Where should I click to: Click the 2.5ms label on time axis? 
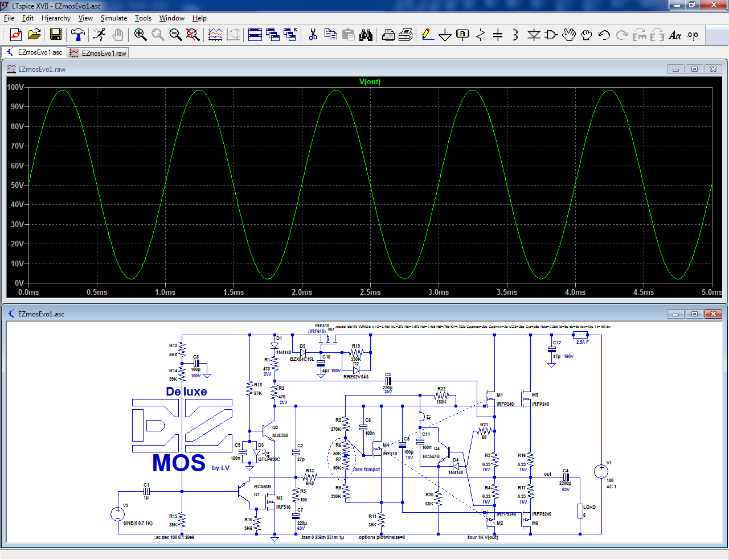370,292
